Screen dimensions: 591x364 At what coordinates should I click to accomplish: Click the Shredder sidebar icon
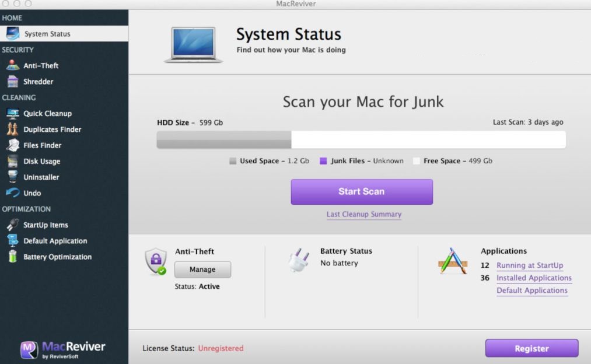[x=12, y=81]
